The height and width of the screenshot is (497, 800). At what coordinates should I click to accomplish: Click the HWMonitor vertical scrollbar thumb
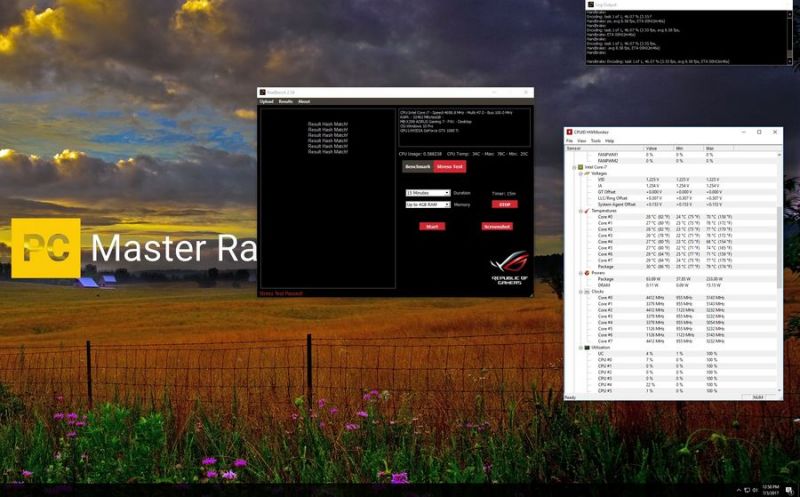(780, 247)
